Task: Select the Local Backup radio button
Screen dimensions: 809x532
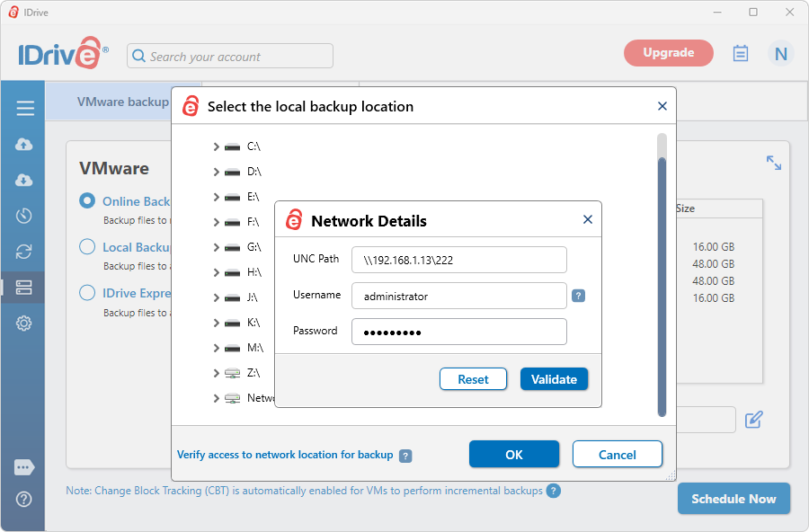Action: click(x=87, y=246)
